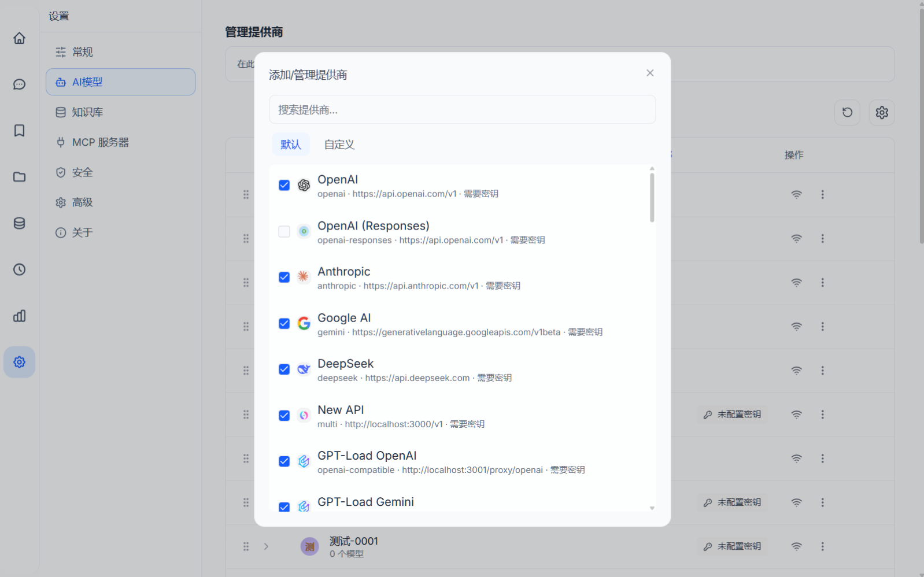Open the folder icon in sidebar
Viewport: 924px width, 577px height.
point(19,177)
